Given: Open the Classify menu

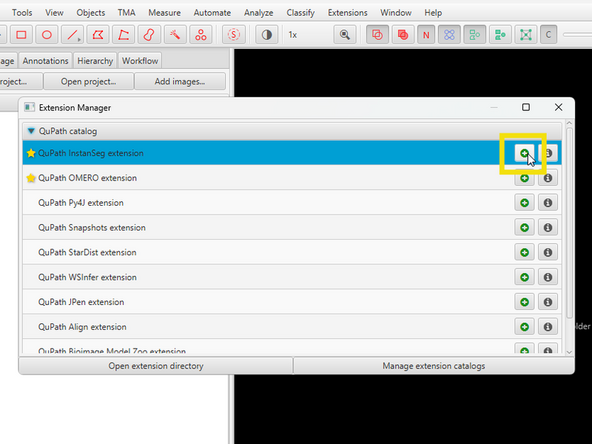Looking at the screenshot, I should (301, 13).
